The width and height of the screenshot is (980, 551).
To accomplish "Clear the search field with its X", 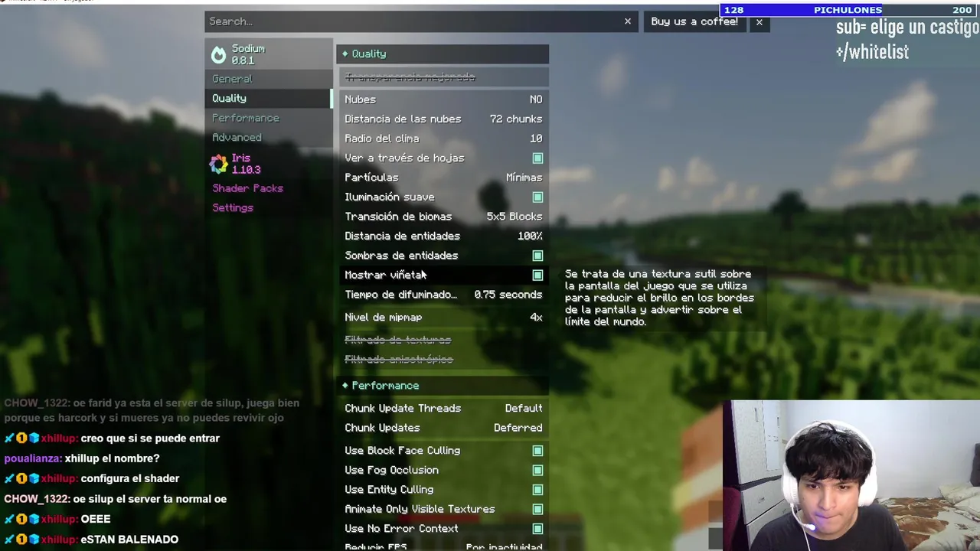I will 628,21.
